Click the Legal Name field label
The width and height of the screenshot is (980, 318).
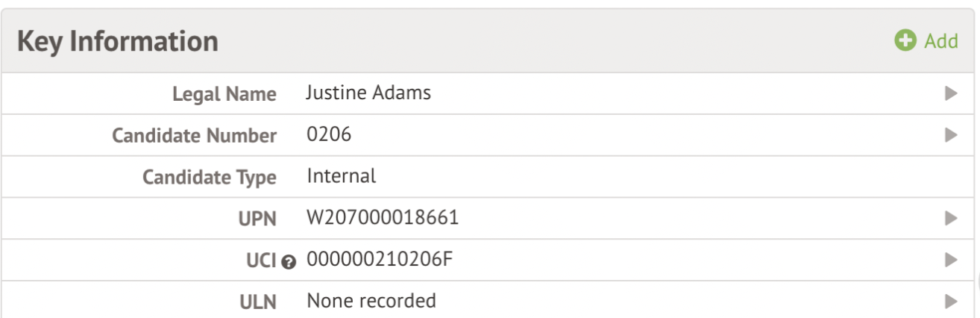coord(224,95)
